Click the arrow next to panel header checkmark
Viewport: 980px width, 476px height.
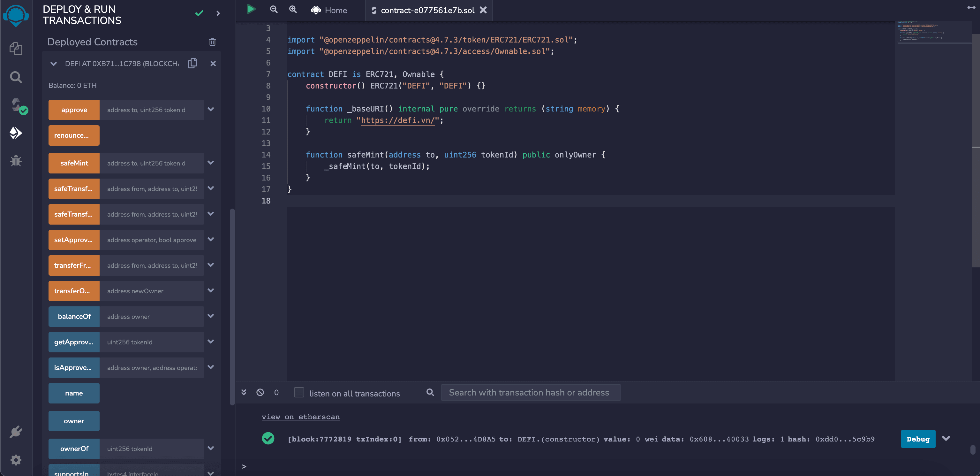point(218,13)
